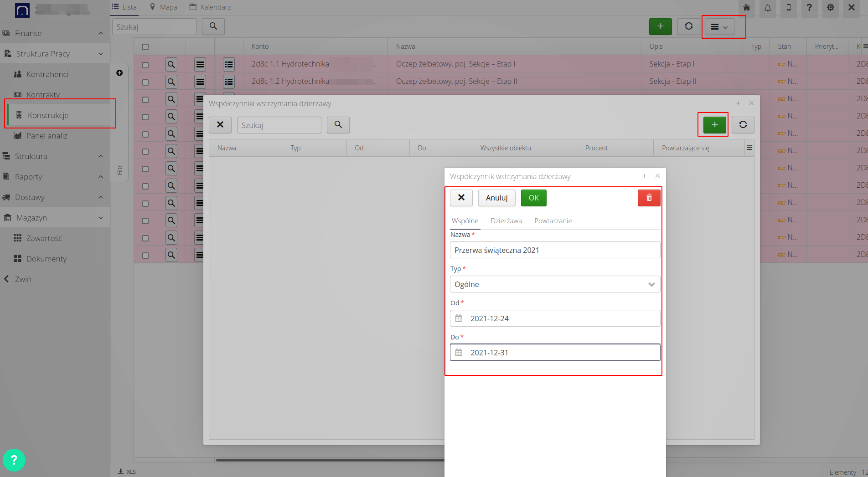The height and width of the screenshot is (477, 868).
Task: Open the Typ dropdown showing Ogólne
Action: [651, 284]
